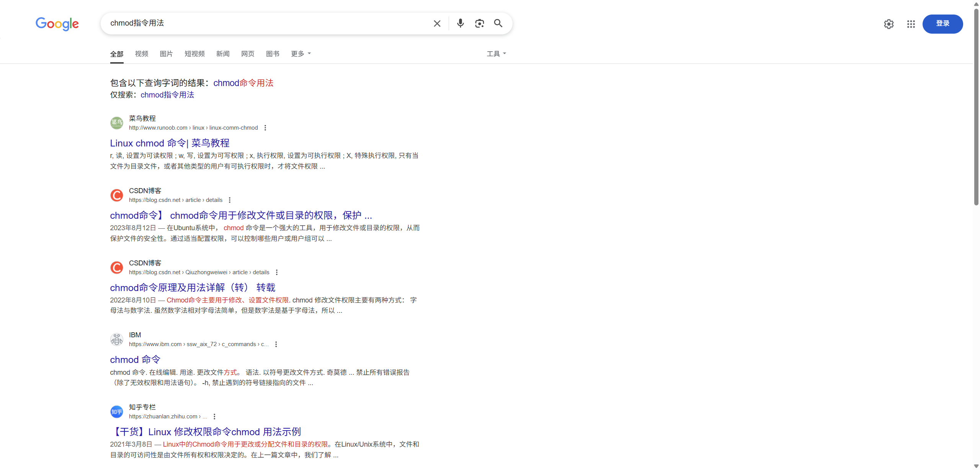Click the scrollbar down arrow
This screenshot has height=470, width=980.
click(976, 466)
